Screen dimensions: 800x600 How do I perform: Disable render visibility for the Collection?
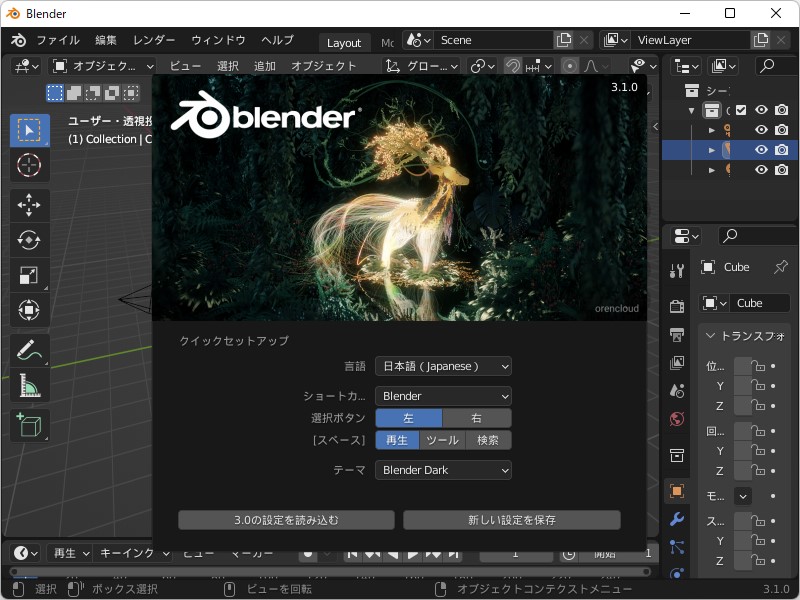782,110
